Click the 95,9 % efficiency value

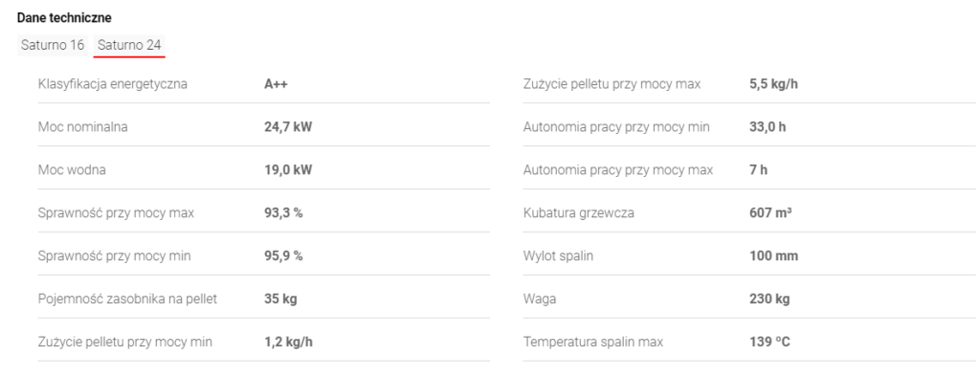pyautogui.click(x=283, y=256)
